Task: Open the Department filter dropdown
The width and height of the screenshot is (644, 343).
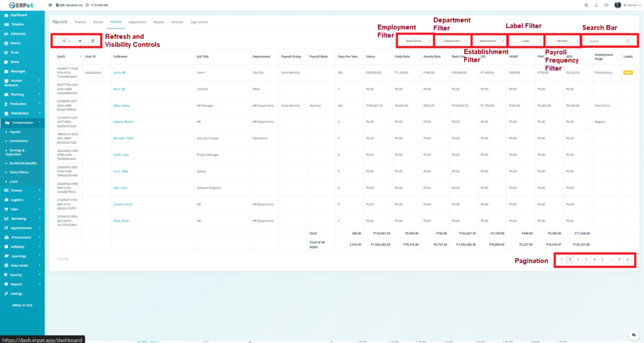Action: click(x=452, y=41)
